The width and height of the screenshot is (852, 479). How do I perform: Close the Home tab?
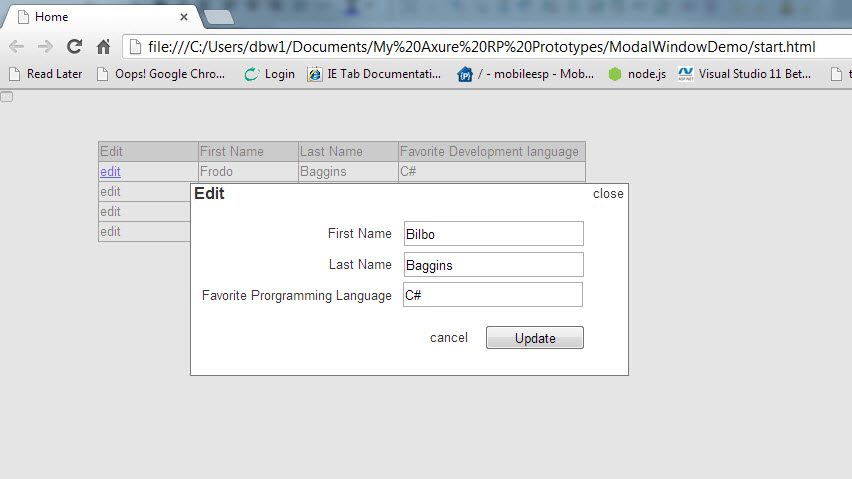pos(183,17)
